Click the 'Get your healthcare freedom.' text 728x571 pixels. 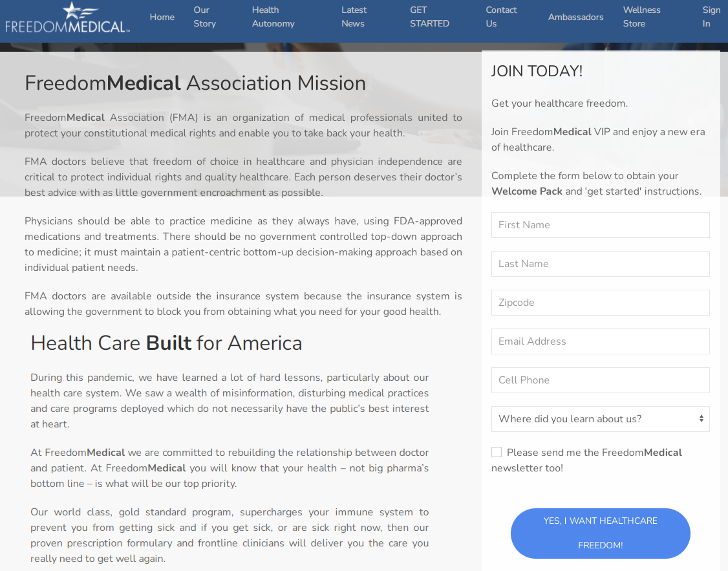tap(559, 103)
